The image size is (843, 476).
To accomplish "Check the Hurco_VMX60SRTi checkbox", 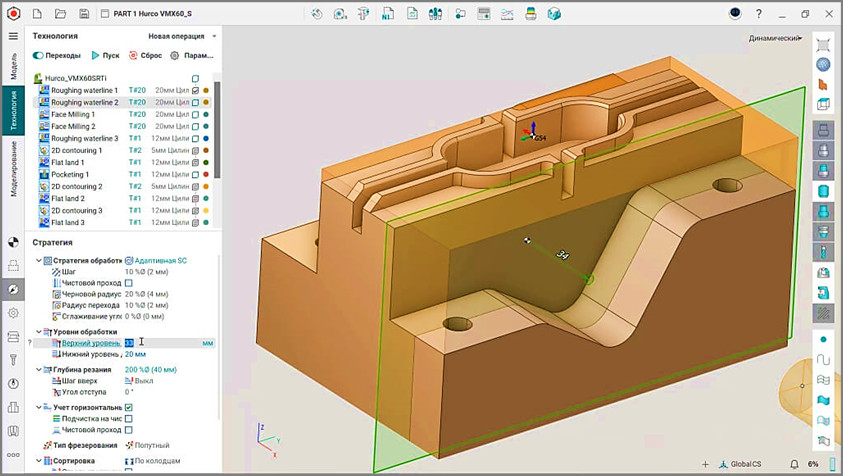I will point(196,79).
